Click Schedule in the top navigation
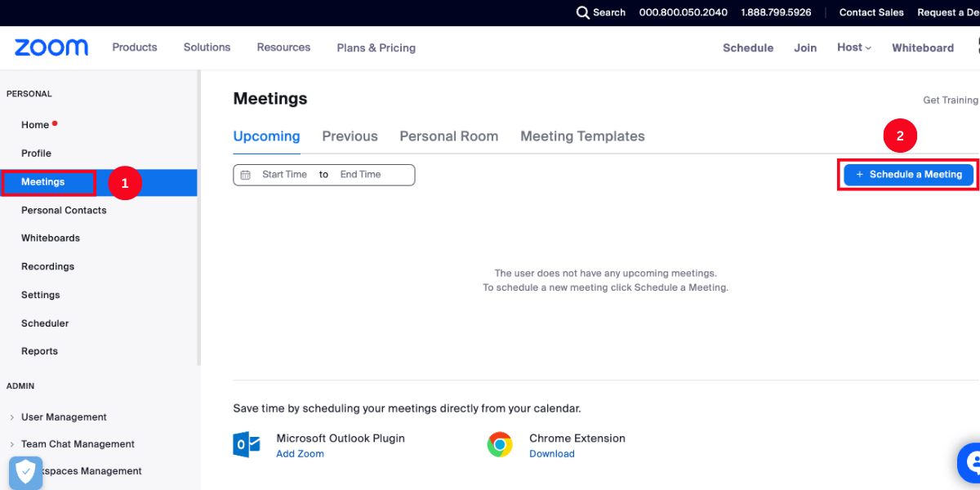 tap(748, 48)
